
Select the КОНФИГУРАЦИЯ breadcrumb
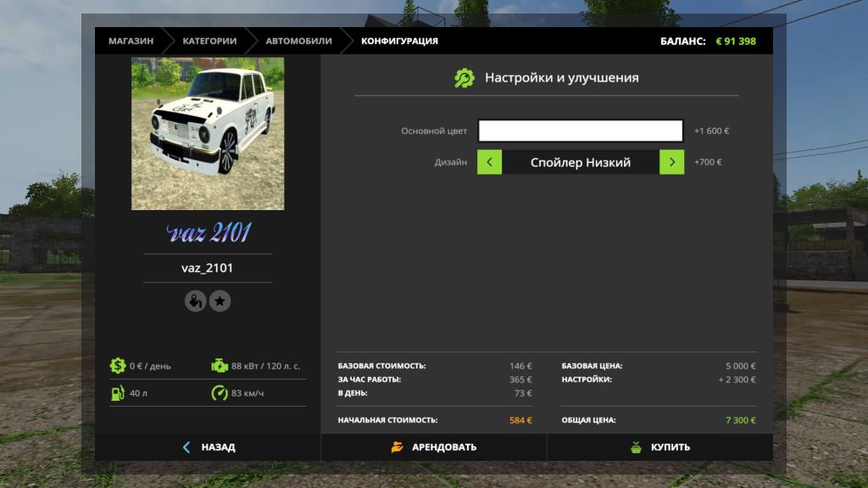(x=399, y=41)
